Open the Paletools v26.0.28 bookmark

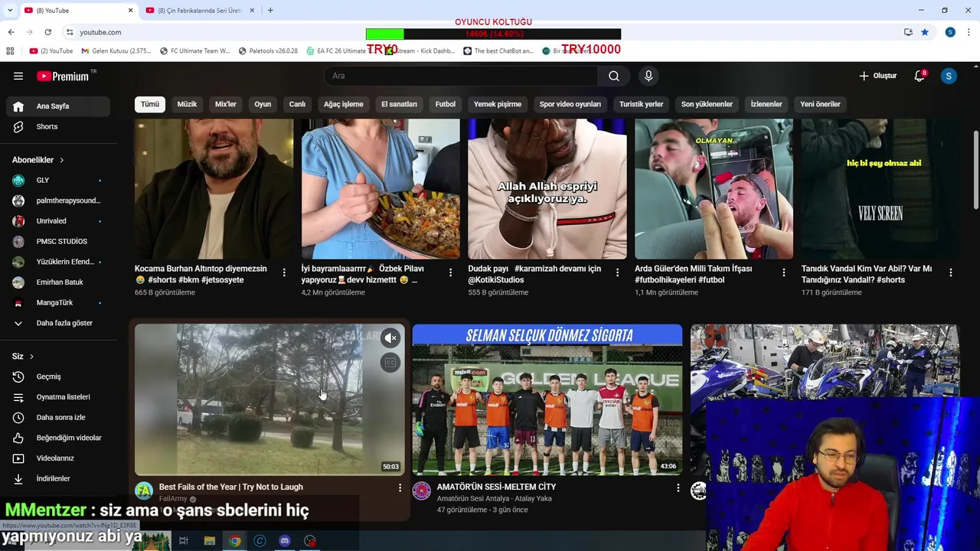click(x=268, y=51)
